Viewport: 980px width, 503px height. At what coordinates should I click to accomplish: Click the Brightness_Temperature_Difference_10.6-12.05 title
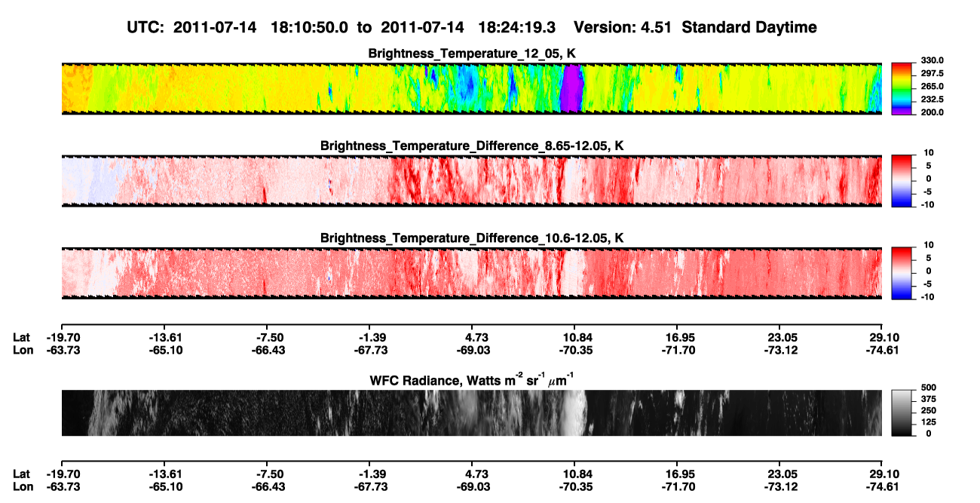472,238
